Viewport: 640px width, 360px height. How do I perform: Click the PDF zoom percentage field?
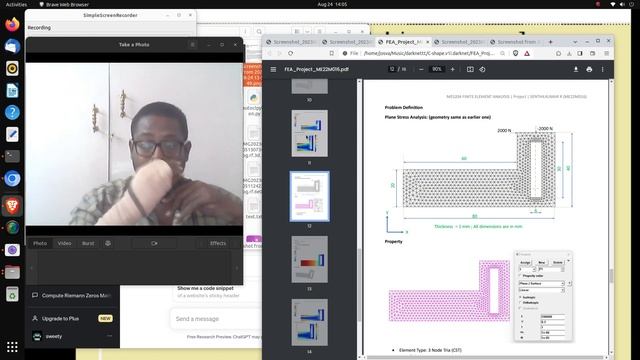[x=437, y=69]
